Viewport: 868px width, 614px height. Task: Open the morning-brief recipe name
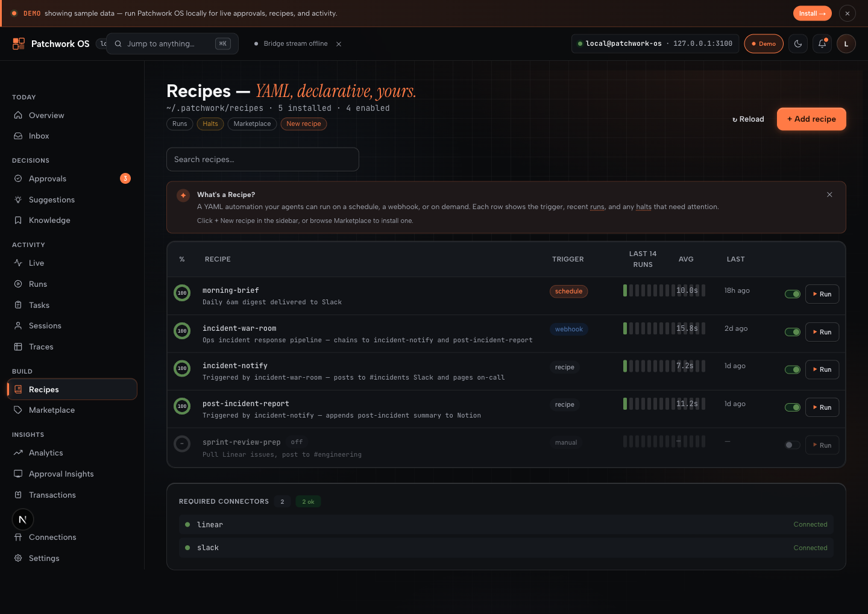231,290
